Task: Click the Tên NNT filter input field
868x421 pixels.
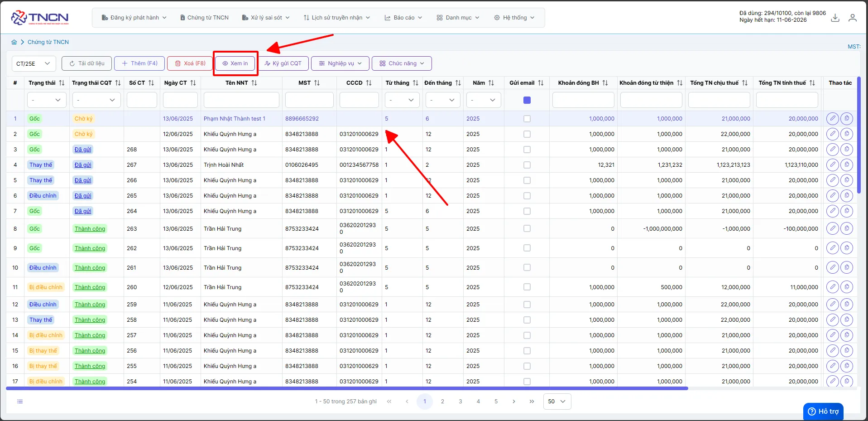Action: pyautogui.click(x=241, y=100)
